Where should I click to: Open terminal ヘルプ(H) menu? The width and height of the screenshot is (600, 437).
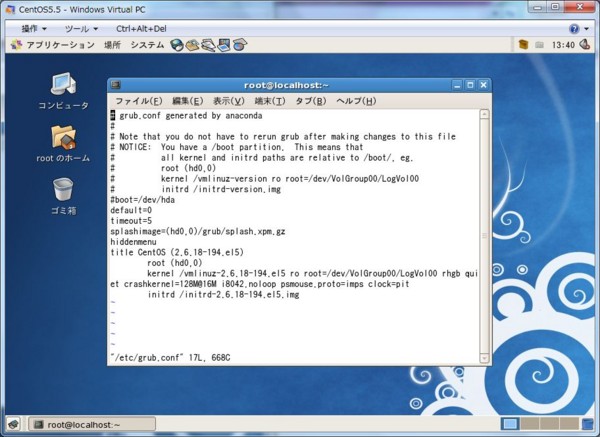tap(356, 101)
